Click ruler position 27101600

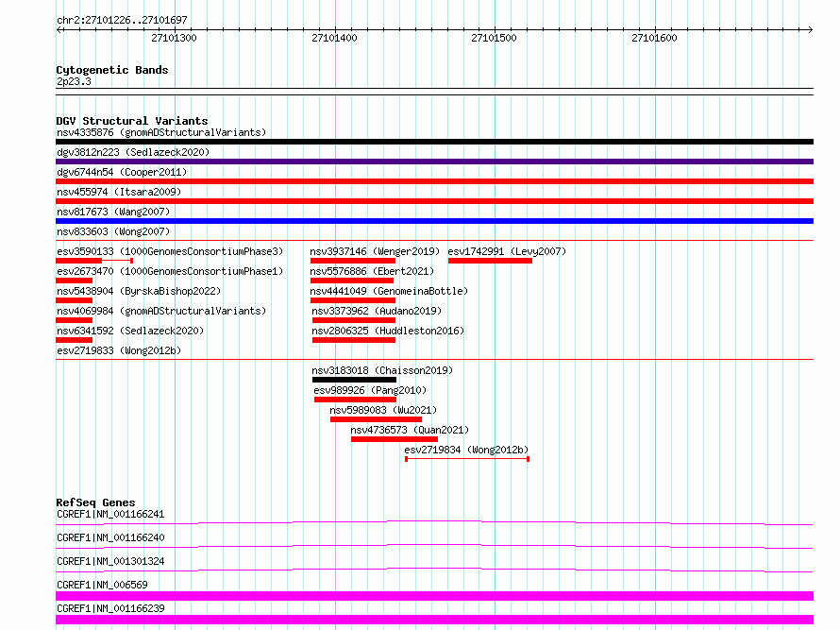click(x=653, y=38)
